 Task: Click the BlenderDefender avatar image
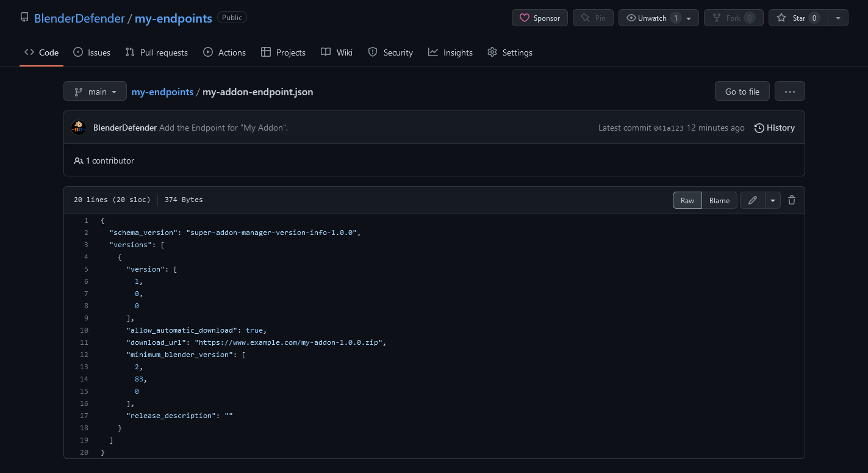click(79, 128)
